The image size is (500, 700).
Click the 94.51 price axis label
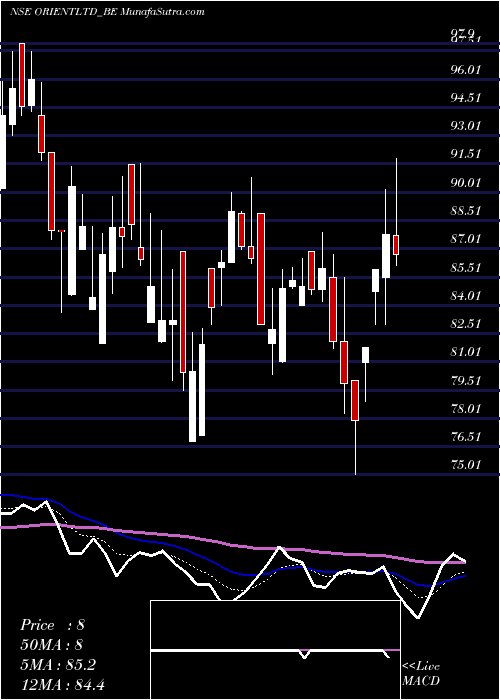click(466, 98)
